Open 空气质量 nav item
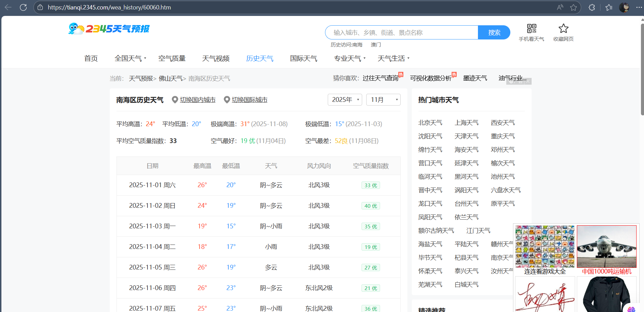Viewport: 644px width, 312px height. (172, 58)
